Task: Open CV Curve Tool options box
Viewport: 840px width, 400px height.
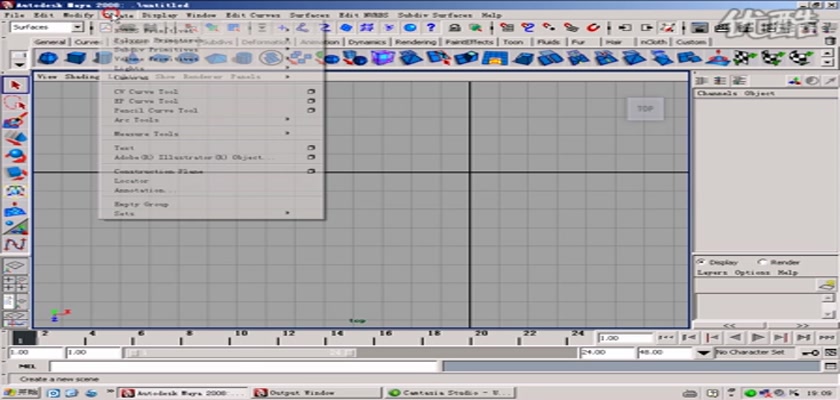Action: coord(311,92)
